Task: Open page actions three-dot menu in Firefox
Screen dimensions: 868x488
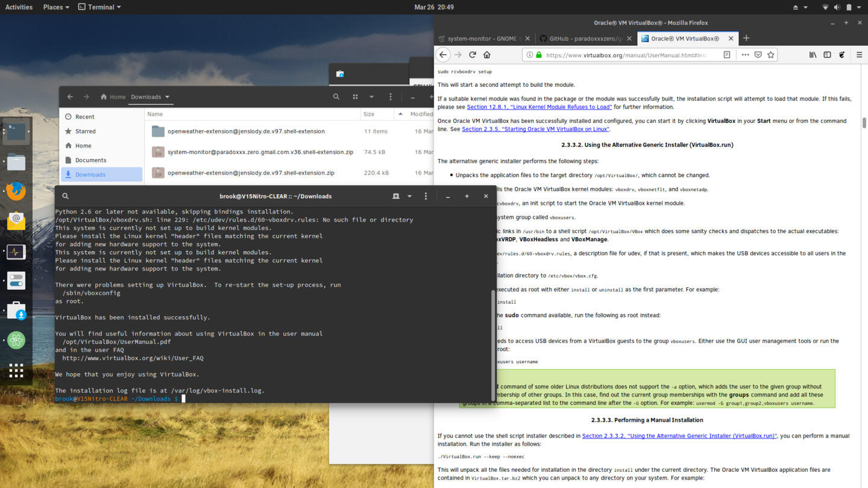Action: (x=745, y=55)
